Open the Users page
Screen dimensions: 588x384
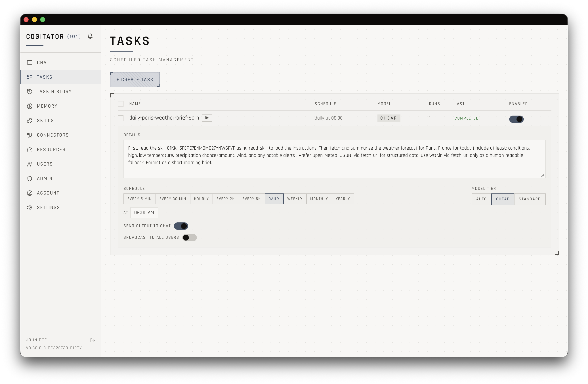tap(61, 164)
